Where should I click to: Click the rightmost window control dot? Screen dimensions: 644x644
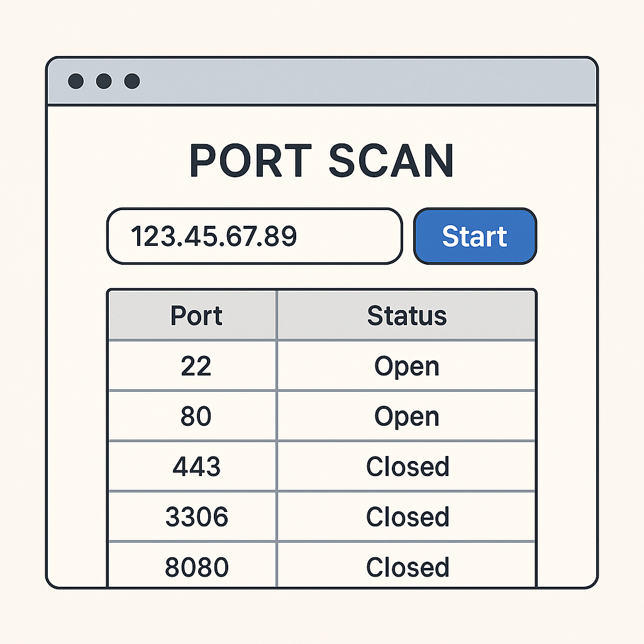point(131,80)
